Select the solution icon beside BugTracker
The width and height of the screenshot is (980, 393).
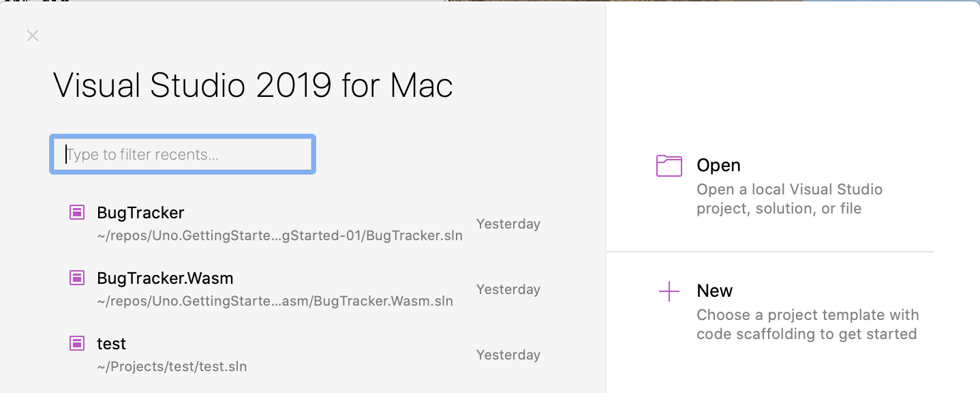(x=76, y=212)
